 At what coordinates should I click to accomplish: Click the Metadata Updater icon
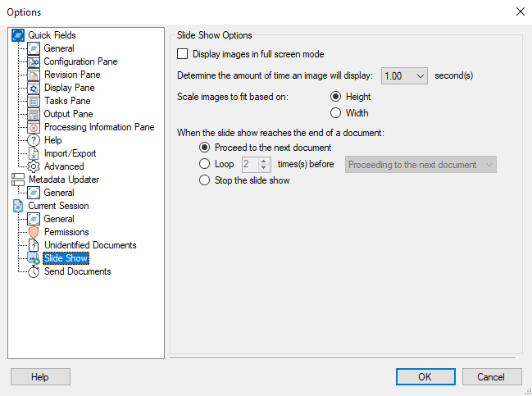(18, 180)
